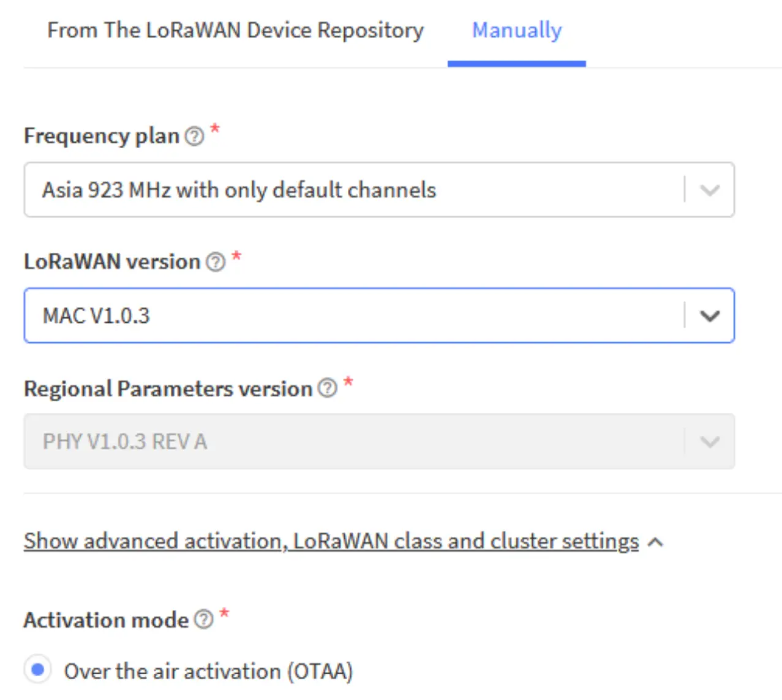Click the 'Activation mode' field label
Screen dimensions: 782x700
[x=106, y=620]
